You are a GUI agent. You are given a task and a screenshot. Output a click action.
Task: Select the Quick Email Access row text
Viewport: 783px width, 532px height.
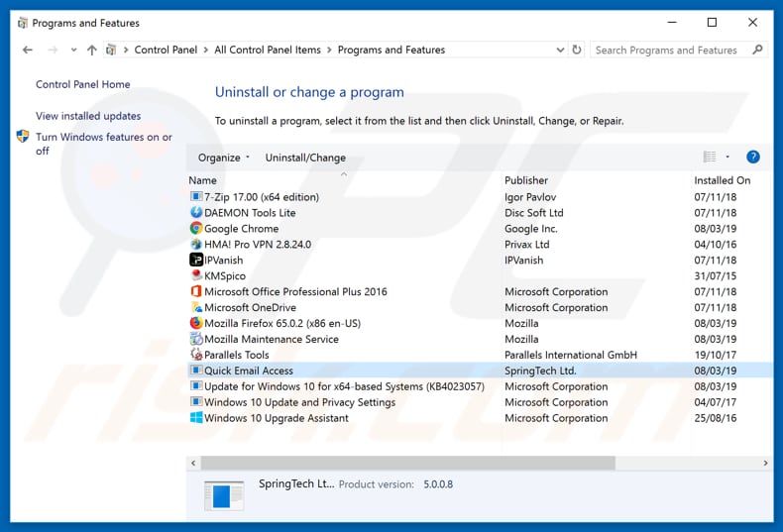tap(249, 371)
